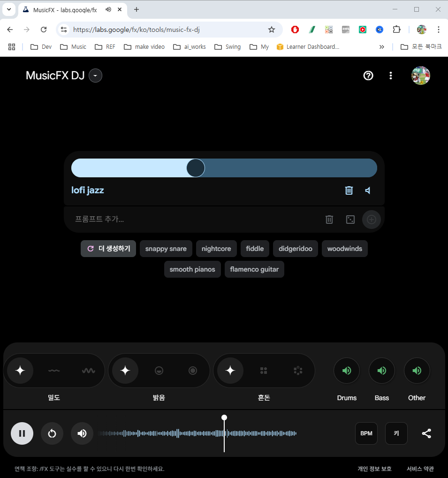Viewport: 448px width, 478px height.
Task: Add the 'snappy snare' suggestion chip
Action: coord(166,249)
